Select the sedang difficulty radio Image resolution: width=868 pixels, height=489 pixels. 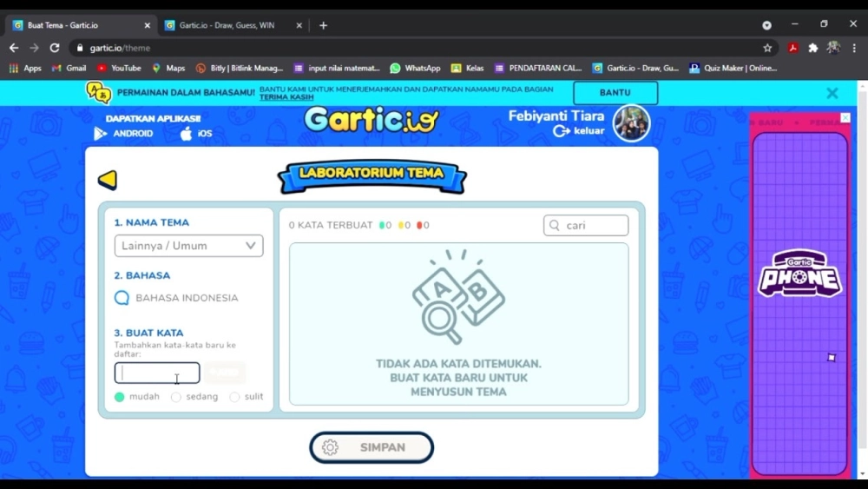coord(176,397)
